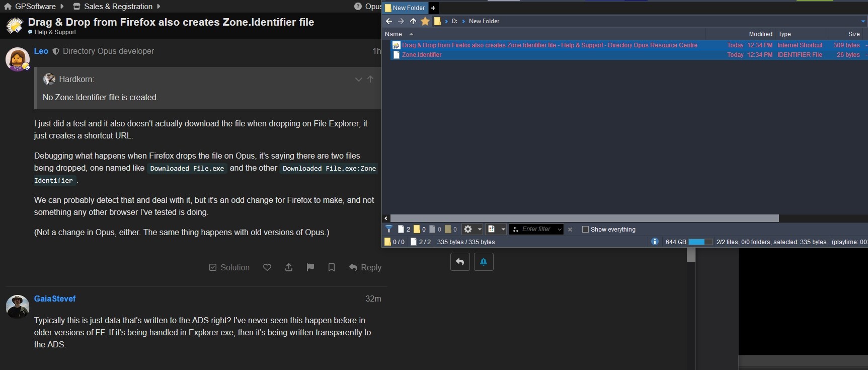Click the 1h timestamp on Leo's post
868x370 pixels.
tap(377, 51)
